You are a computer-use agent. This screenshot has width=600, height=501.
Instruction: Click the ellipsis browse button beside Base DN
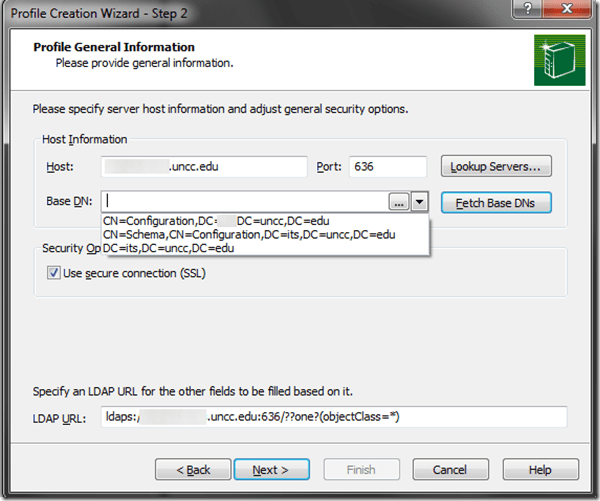[399, 201]
